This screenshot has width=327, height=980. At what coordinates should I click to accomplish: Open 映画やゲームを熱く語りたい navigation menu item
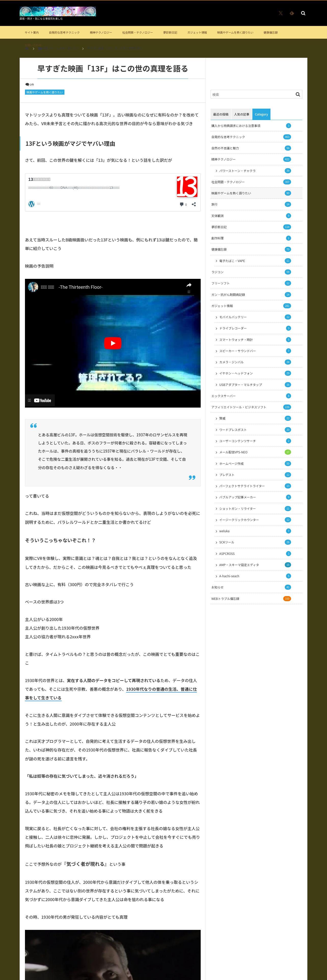click(235, 32)
